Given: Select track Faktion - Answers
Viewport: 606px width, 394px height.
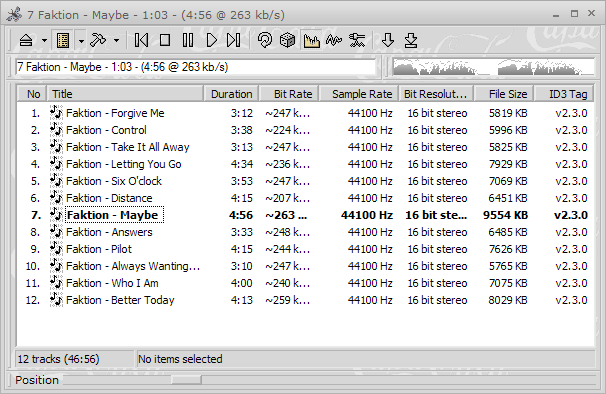Looking at the screenshot, I should tap(109, 232).
